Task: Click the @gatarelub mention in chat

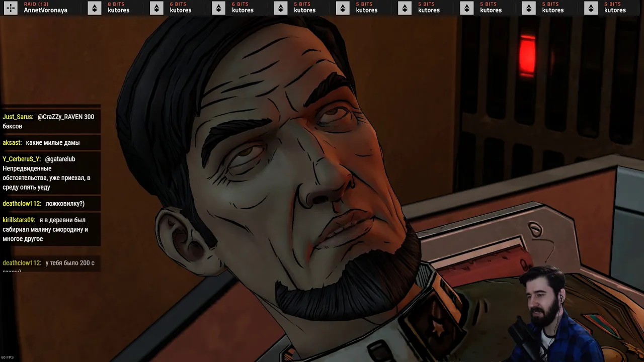Action: point(60,159)
